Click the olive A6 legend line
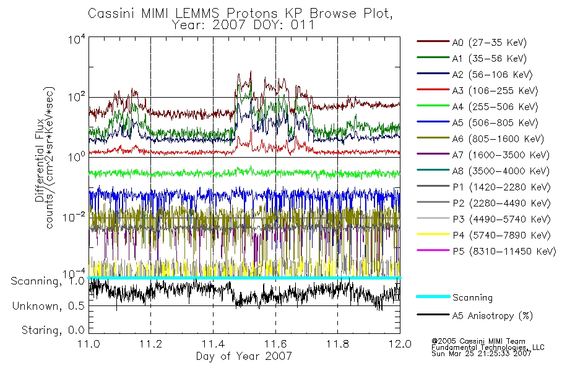The image size is (588, 371). tap(433, 138)
